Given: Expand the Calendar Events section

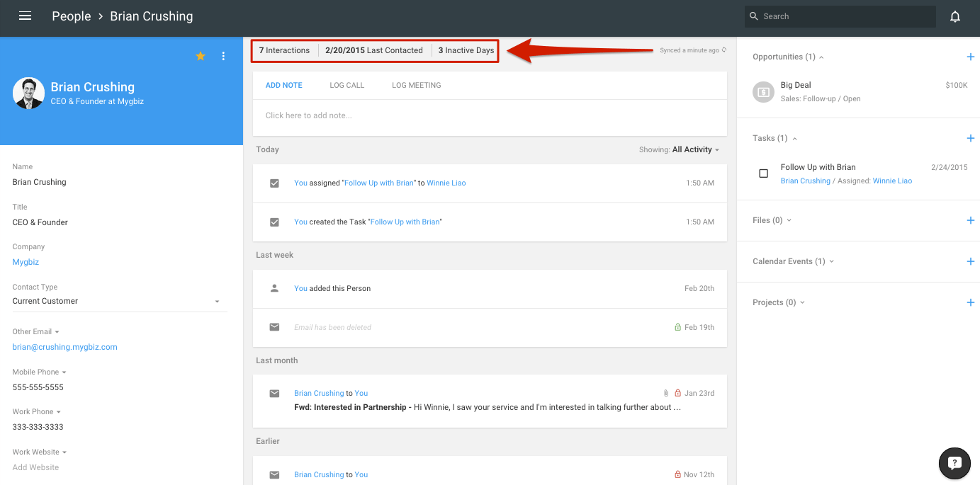Looking at the screenshot, I should 830,261.
